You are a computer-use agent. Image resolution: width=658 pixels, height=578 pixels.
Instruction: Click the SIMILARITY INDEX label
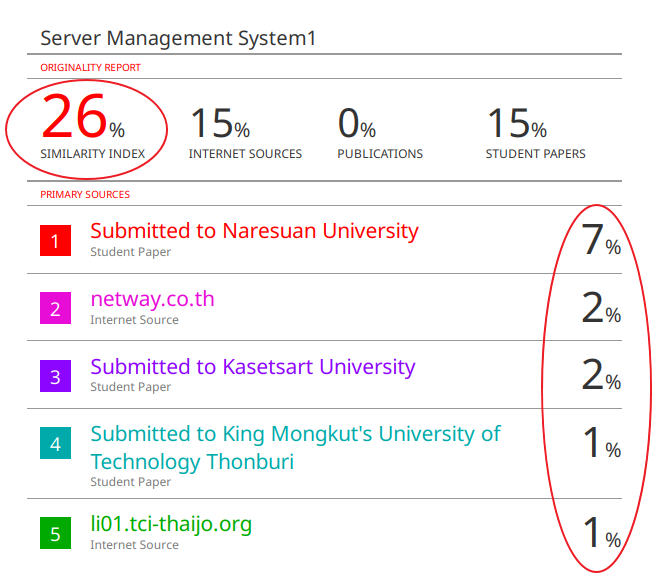[92, 154]
